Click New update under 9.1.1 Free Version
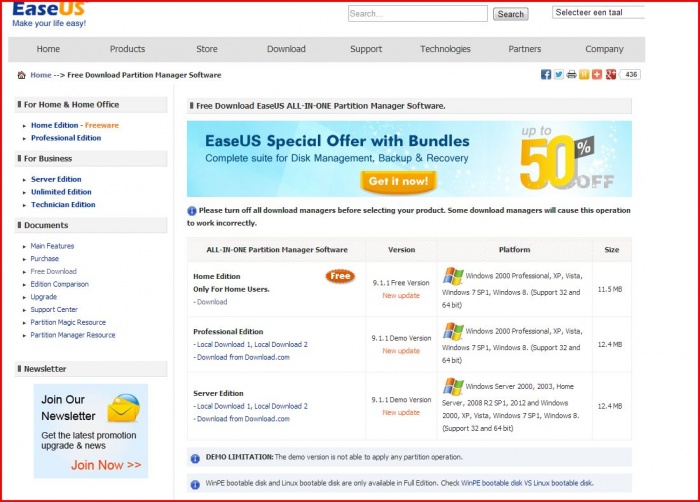 tap(401, 296)
